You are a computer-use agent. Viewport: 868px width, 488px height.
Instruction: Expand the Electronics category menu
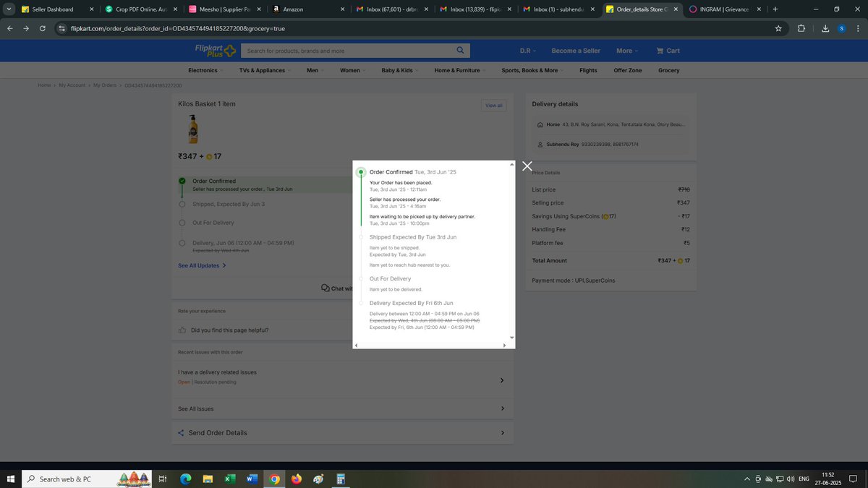pyautogui.click(x=205, y=70)
